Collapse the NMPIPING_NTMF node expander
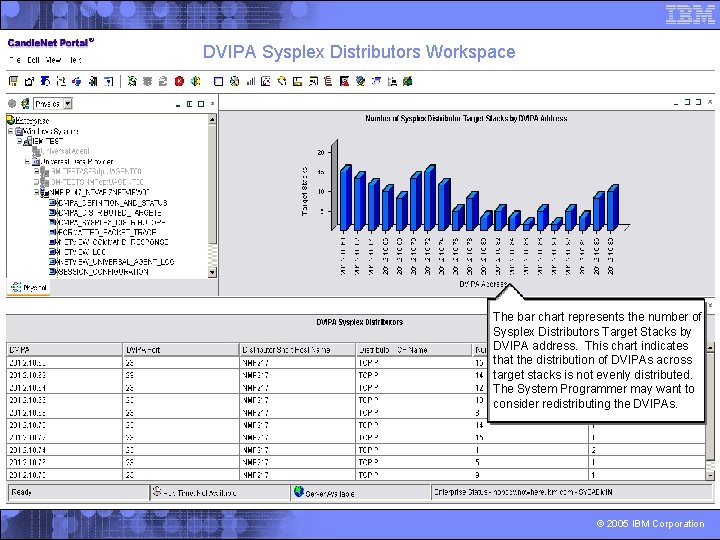The width and height of the screenshot is (720, 540). pos(36,192)
